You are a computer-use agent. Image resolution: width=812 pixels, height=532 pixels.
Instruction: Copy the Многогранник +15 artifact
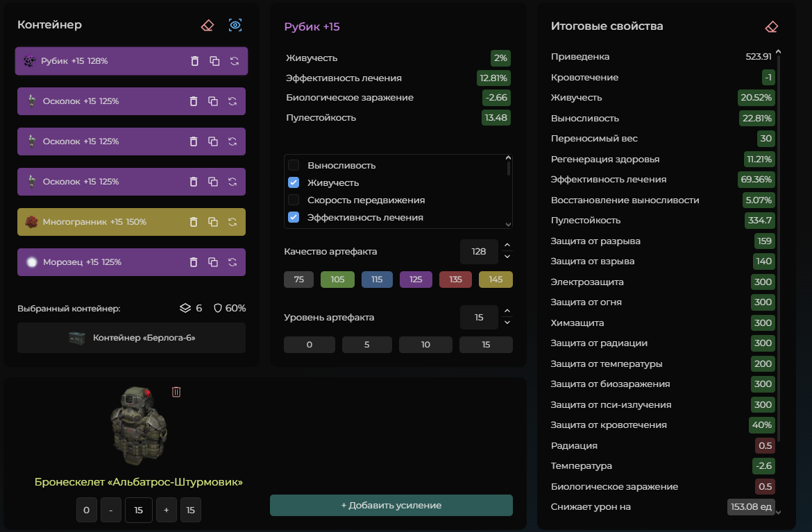[x=213, y=222]
